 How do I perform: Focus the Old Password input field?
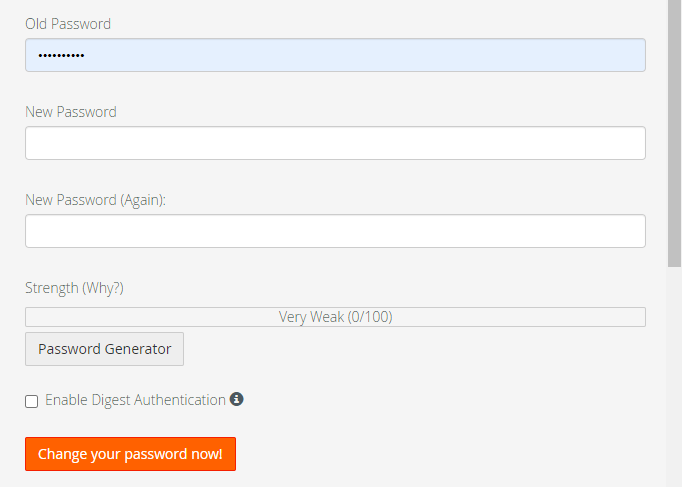click(335, 55)
